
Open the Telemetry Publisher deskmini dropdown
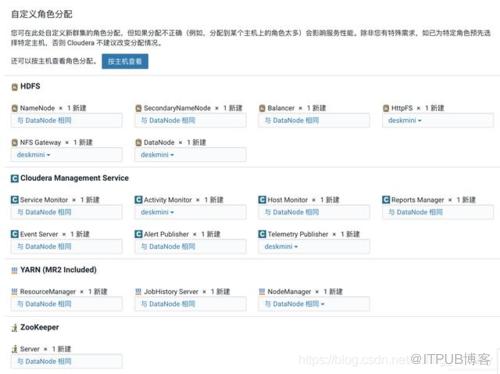pyautogui.click(x=281, y=246)
